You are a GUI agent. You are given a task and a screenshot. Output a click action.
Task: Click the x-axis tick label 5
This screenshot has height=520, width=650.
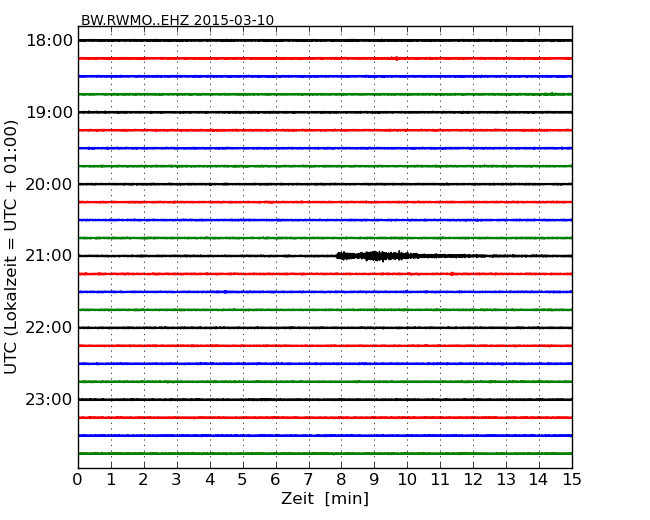(243, 480)
